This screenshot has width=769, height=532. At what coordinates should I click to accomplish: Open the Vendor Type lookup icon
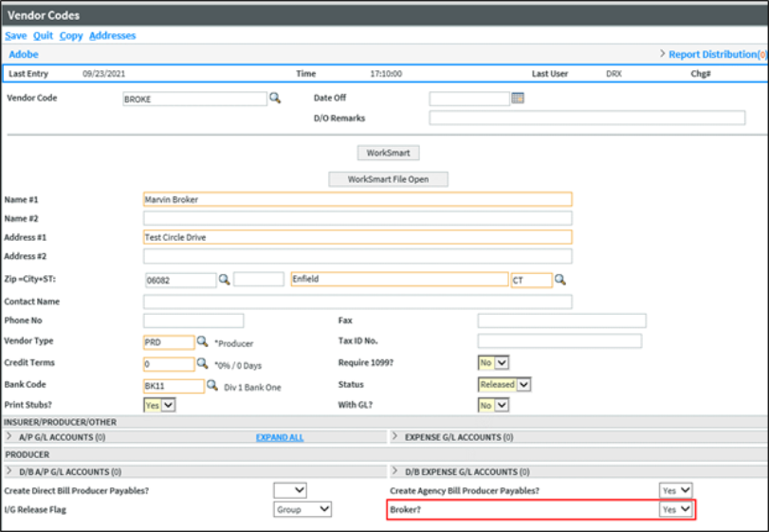pyautogui.click(x=202, y=342)
